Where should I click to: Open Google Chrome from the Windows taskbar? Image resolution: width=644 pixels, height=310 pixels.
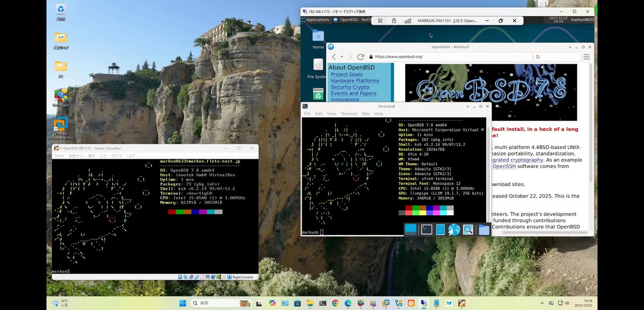pos(335,303)
